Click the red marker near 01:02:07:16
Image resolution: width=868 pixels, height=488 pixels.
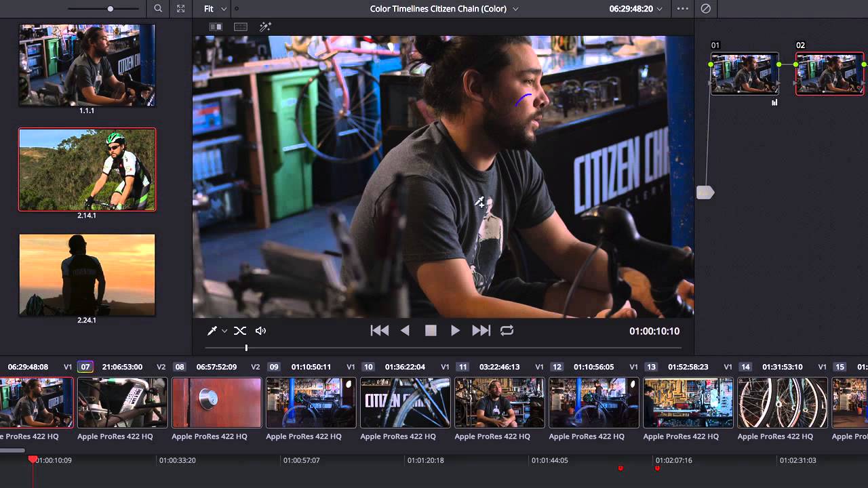(657, 468)
